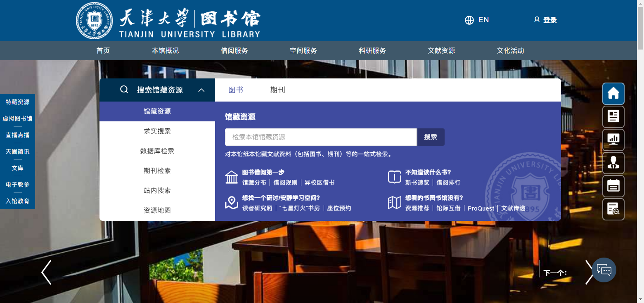The height and width of the screenshot is (303, 644).
Task: Collapse the 搜索馆藏资源 panel with the chevron
Action: (x=201, y=89)
